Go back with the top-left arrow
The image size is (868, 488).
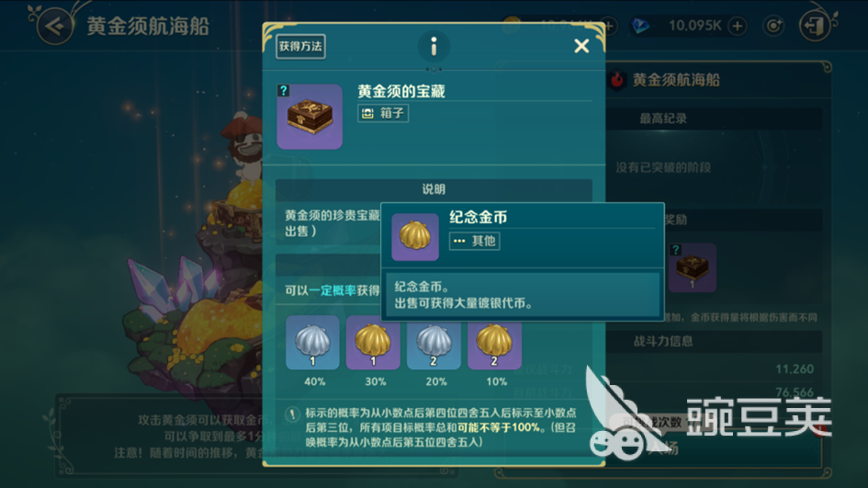[x=54, y=26]
